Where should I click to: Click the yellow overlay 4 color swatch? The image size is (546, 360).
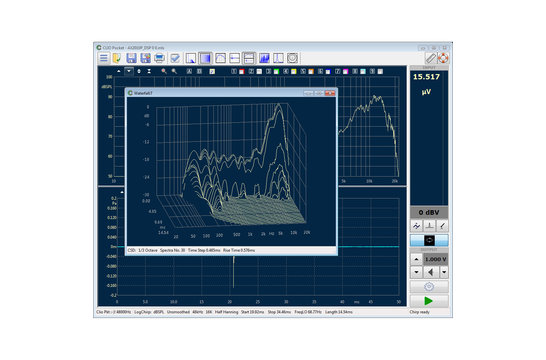[x=294, y=72]
